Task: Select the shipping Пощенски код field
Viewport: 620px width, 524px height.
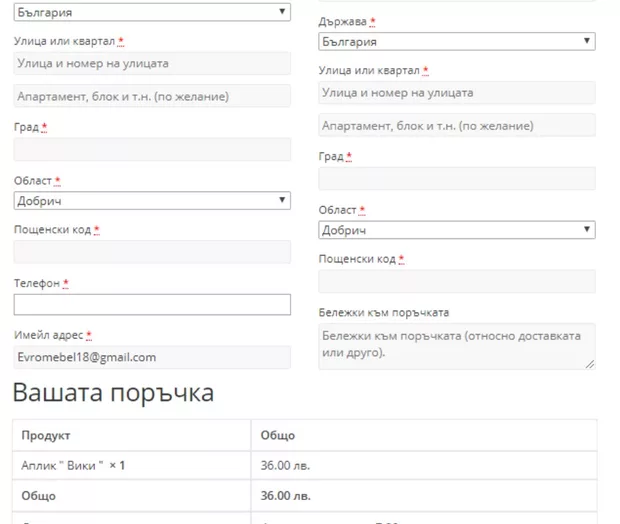Action: (x=456, y=281)
